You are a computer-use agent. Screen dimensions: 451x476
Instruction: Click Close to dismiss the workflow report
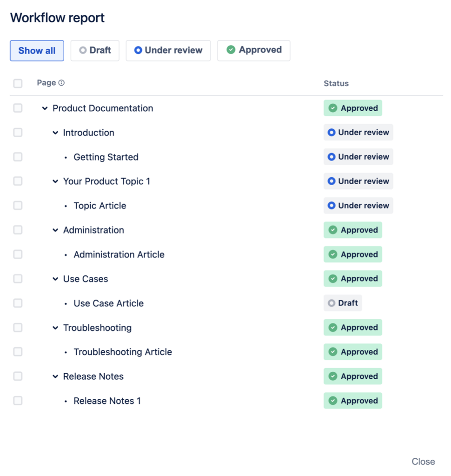[x=423, y=461]
